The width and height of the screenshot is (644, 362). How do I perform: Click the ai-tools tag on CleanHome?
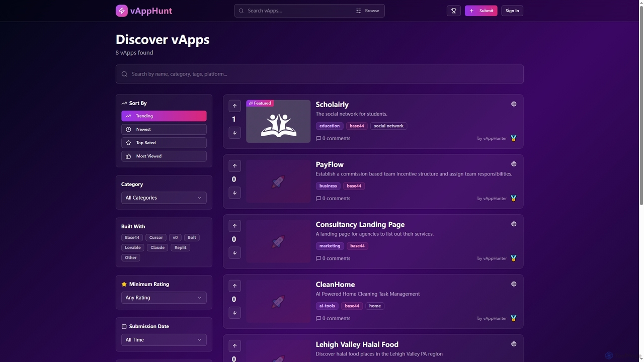327,306
